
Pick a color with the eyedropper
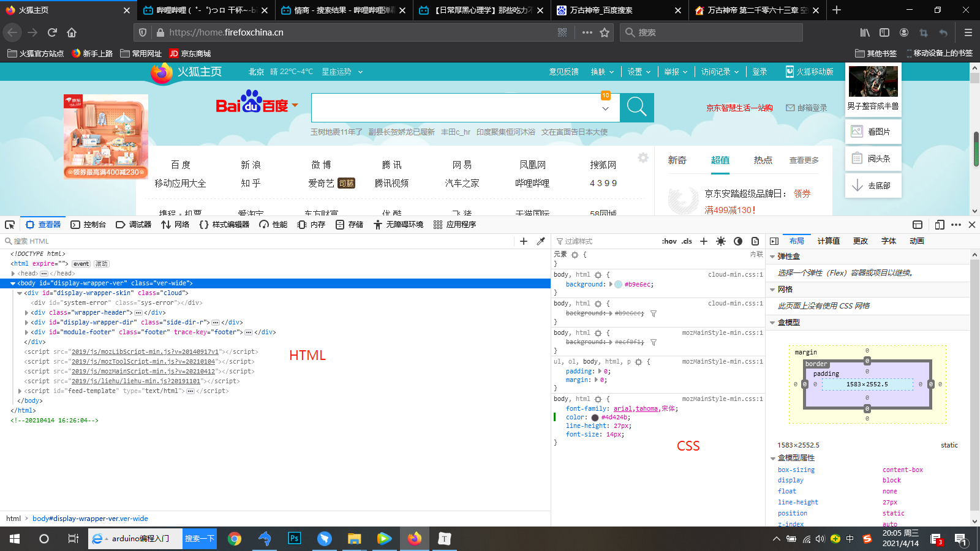pos(541,241)
